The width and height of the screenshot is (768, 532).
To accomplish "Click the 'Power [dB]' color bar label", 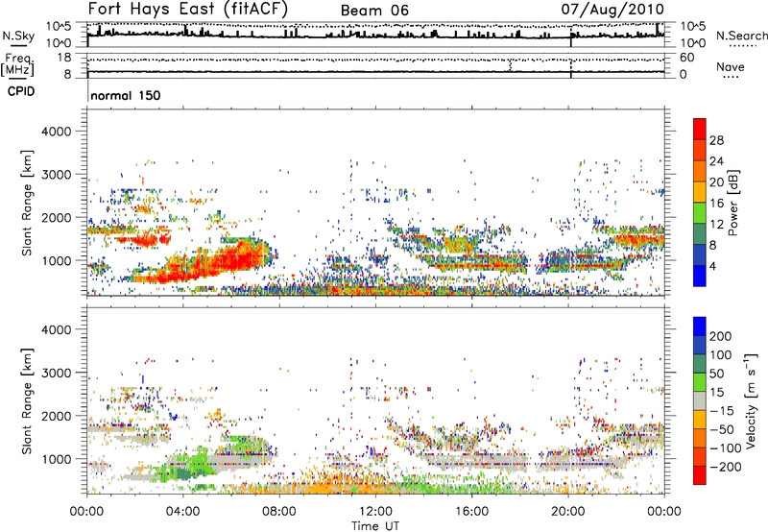I will (732, 203).
